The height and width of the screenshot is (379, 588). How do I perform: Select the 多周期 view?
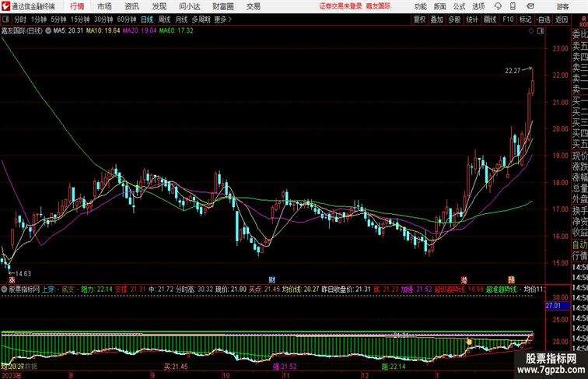tap(201, 19)
